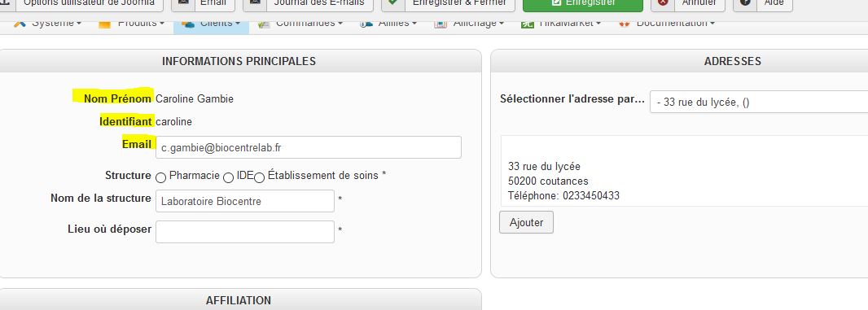Click the Lieu où déposer text field

pyautogui.click(x=244, y=232)
